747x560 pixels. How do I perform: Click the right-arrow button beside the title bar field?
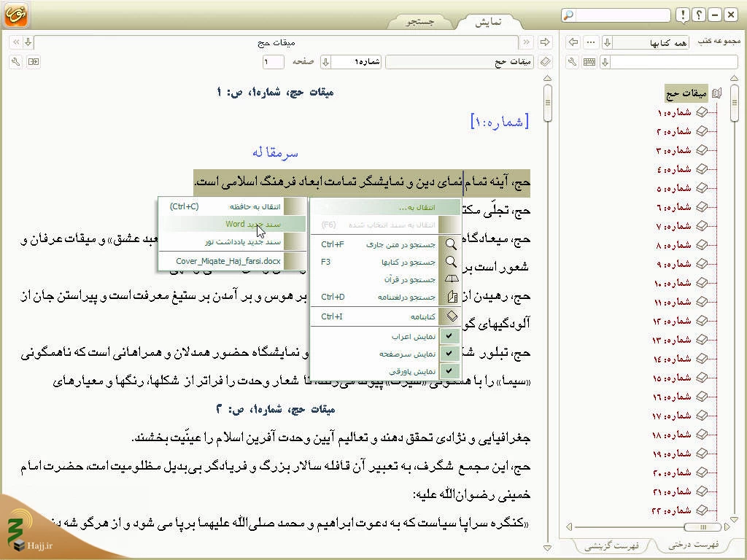tap(545, 42)
